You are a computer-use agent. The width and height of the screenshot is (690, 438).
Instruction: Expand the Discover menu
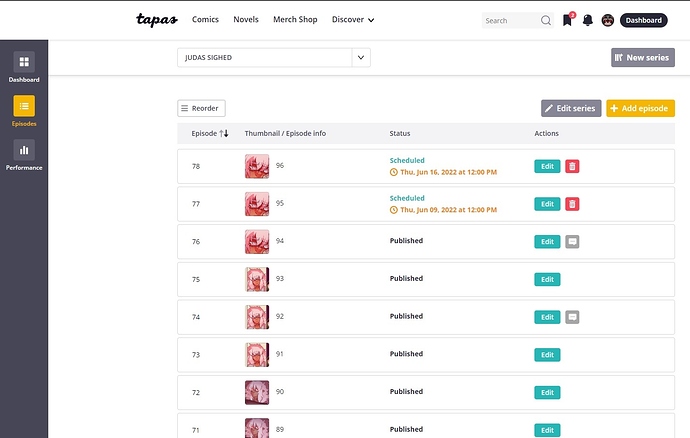353,20
